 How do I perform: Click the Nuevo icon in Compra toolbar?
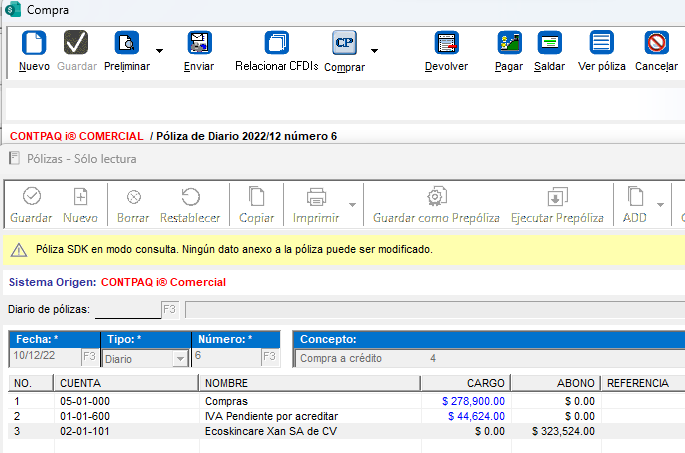click(34, 43)
